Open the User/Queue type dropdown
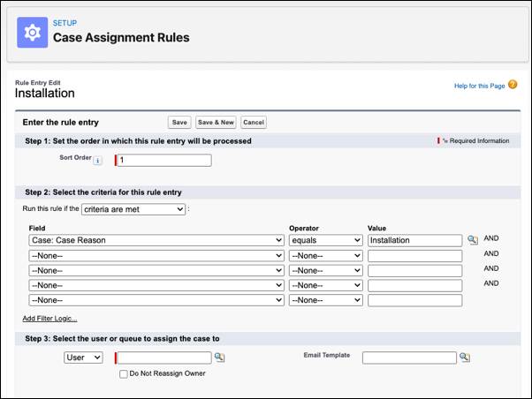Viewport: 532px width, 399px height. (83, 358)
